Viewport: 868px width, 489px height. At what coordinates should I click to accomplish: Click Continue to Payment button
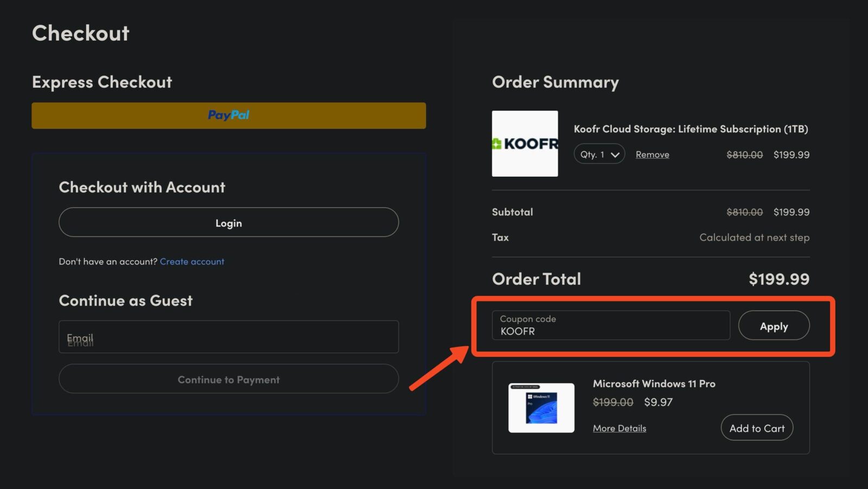coord(228,379)
